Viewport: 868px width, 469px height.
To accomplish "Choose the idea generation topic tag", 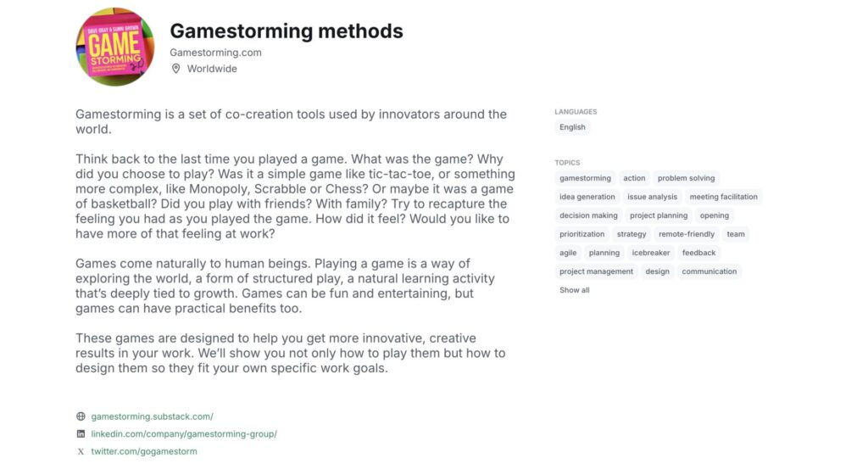I will click(x=587, y=197).
